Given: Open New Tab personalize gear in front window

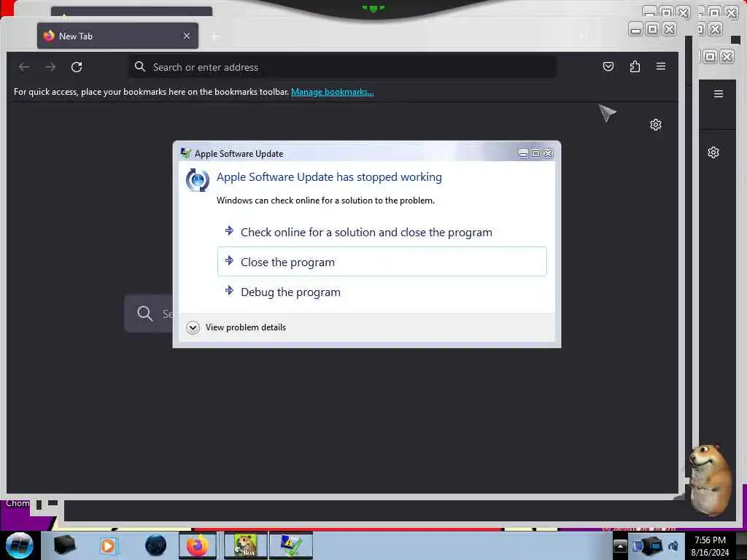Looking at the screenshot, I should 656,125.
